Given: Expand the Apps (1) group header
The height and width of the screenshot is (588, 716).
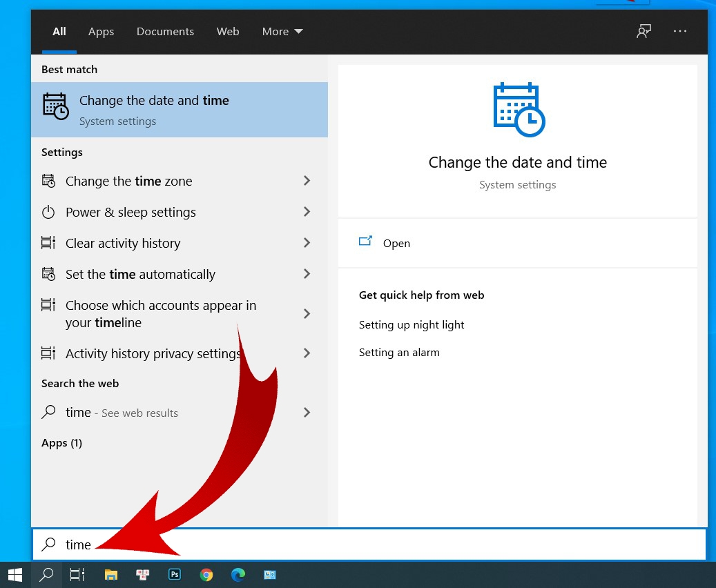Looking at the screenshot, I should coord(62,443).
